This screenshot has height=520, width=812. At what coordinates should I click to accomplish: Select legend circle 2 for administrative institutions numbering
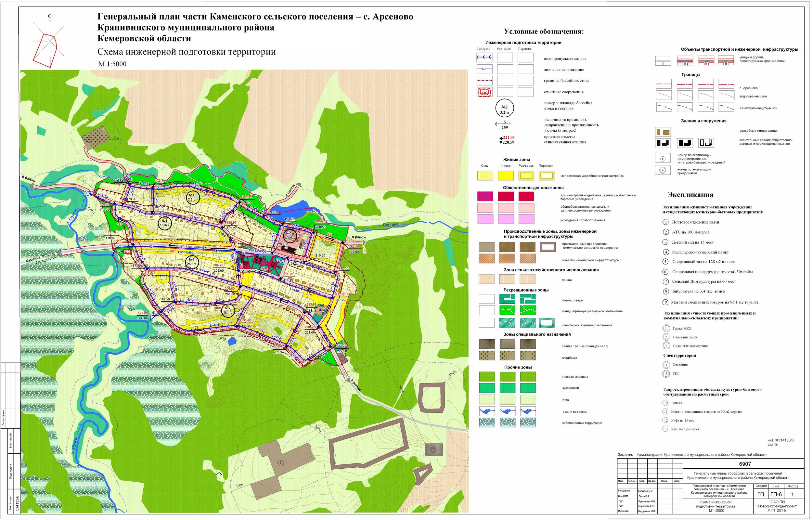[x=663, y=158]
